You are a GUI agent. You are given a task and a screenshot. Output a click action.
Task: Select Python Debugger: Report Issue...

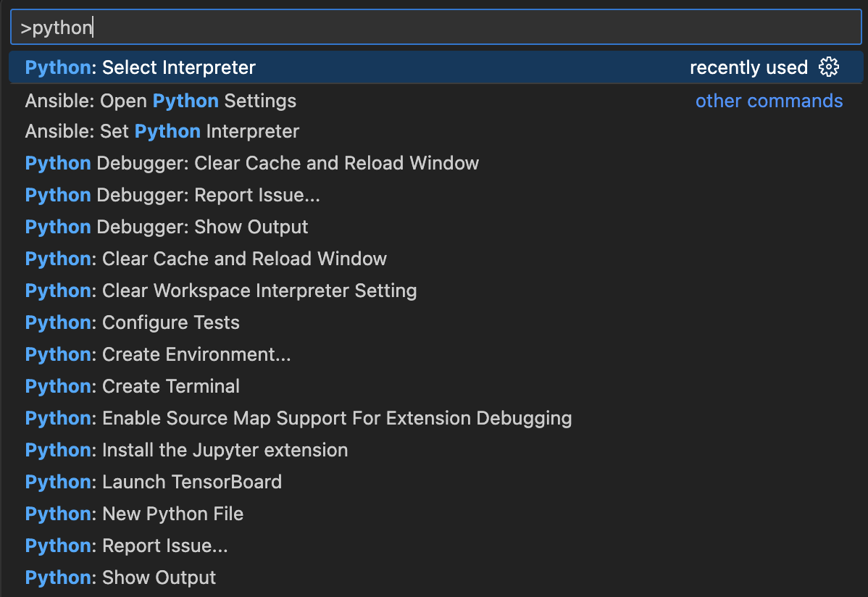point(436,195)
